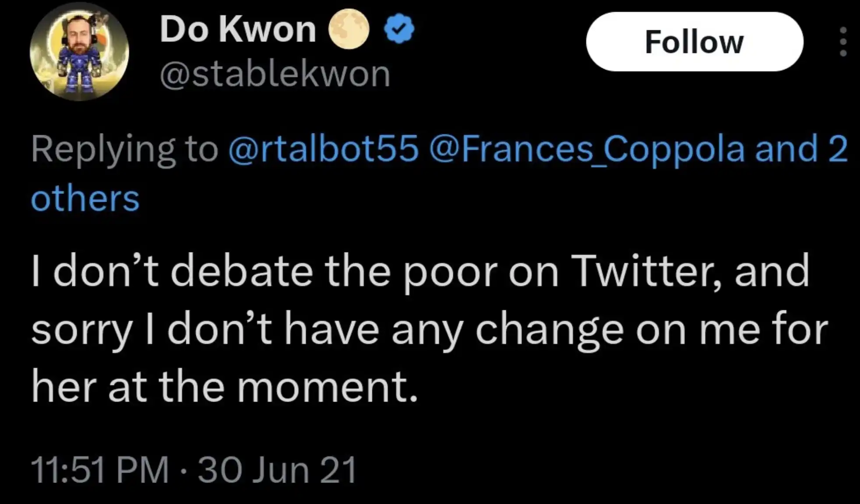Screen dimensions: 860x504
Task: Expand the "others" recipients link
Action: (85, 199)
